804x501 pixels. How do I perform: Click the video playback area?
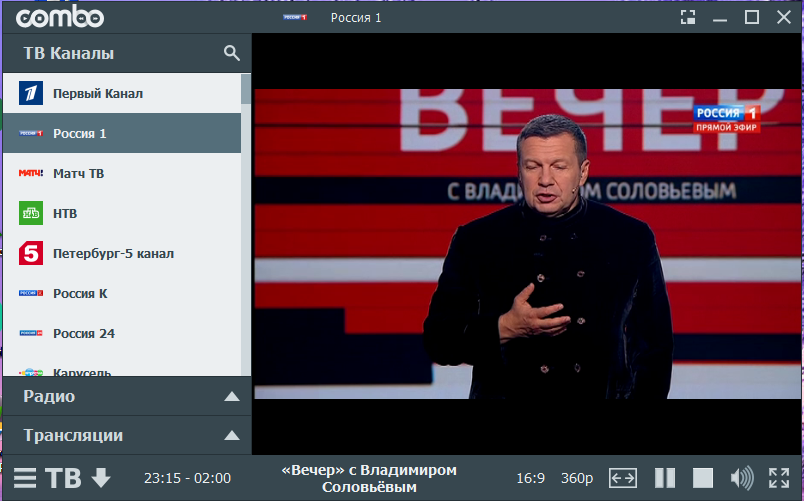pos(526,244)
